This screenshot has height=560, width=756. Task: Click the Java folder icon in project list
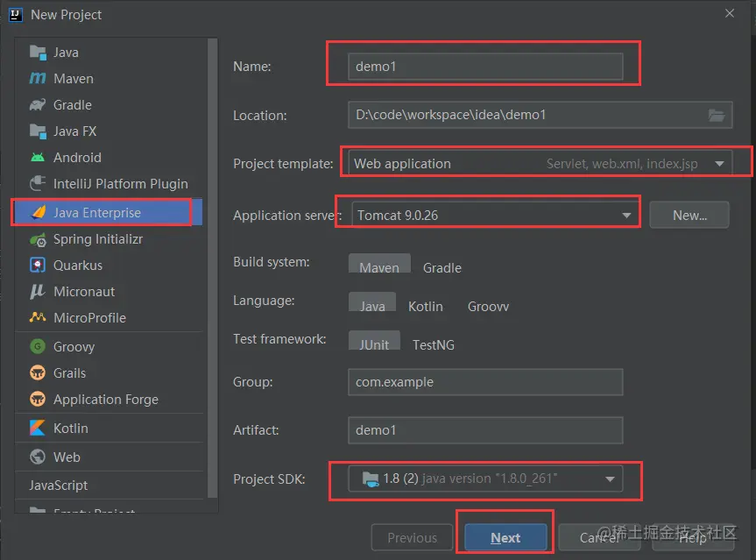point(38,52)
